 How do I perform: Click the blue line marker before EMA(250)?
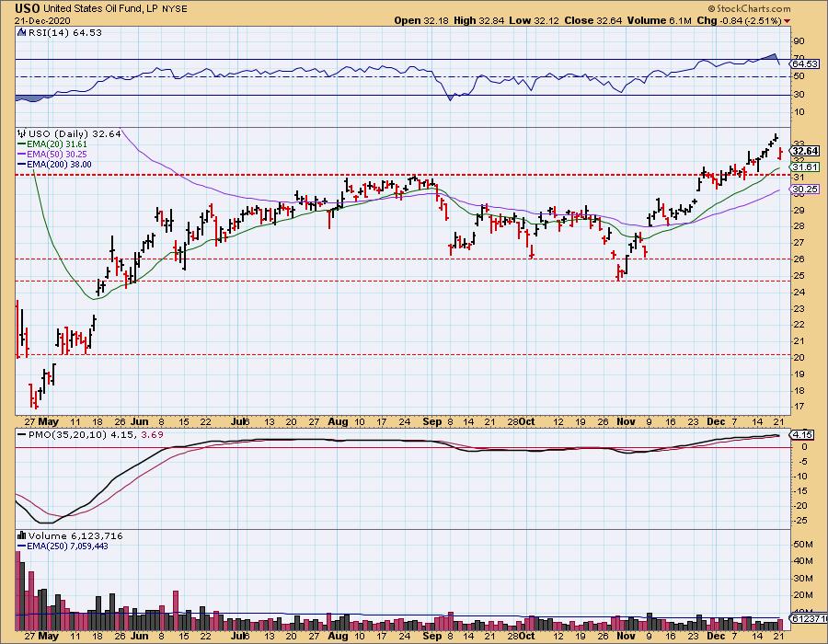(22, 546)
